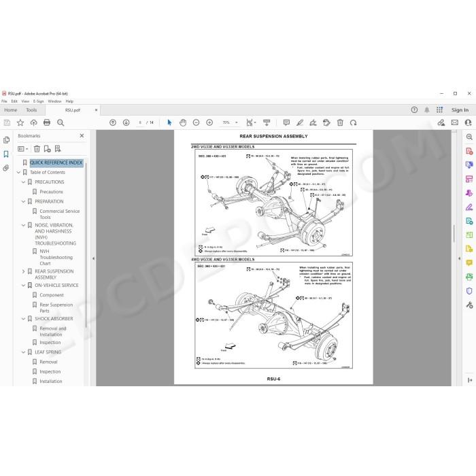Collapse the SHOCK ABSORBER bookmark
The image size is (476, 476).
tap(23, 319)
